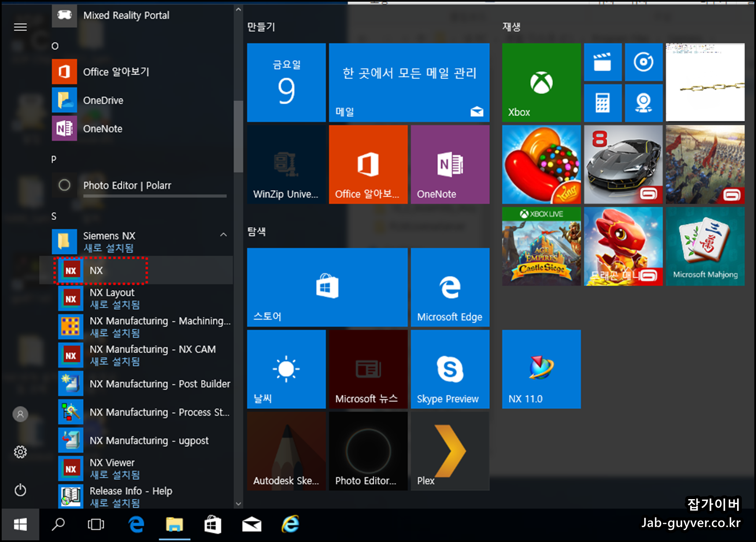Image resolution: width=756 pixels, height=542 pixels.
Task: Click app list scrollbar up arrow
Action: point(239,9)
